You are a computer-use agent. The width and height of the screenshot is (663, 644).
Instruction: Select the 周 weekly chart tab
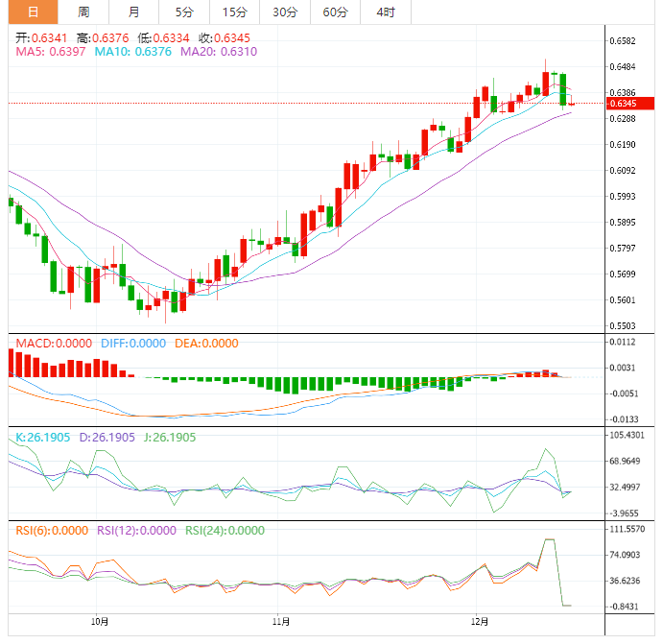click(x=83, y=12)
